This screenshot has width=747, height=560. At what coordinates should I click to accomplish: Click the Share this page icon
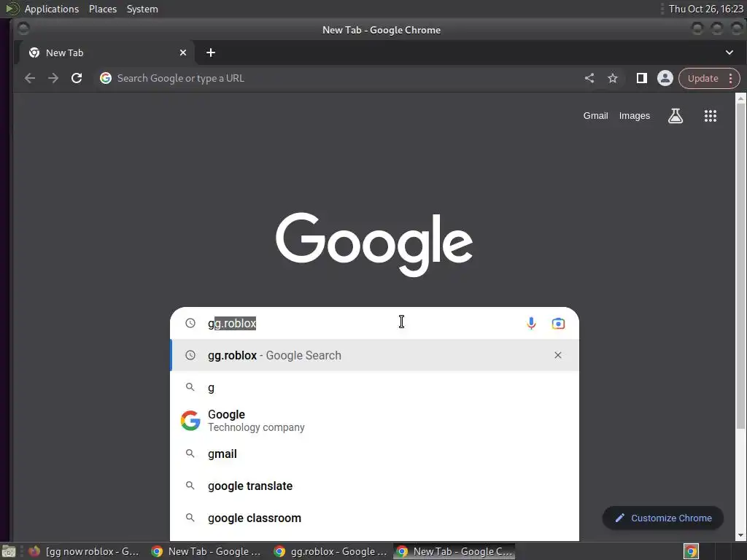589,78
